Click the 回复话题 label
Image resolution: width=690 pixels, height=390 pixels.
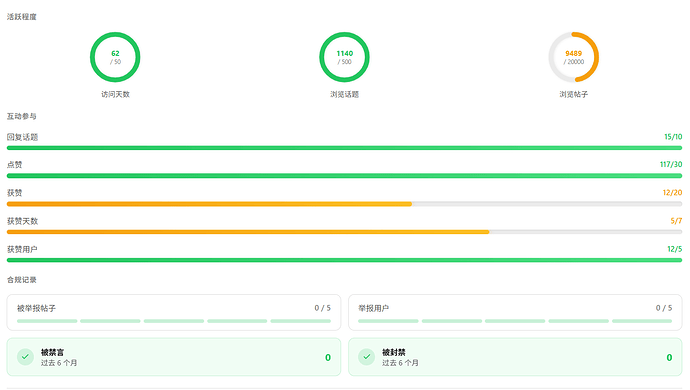coord(22,137)
